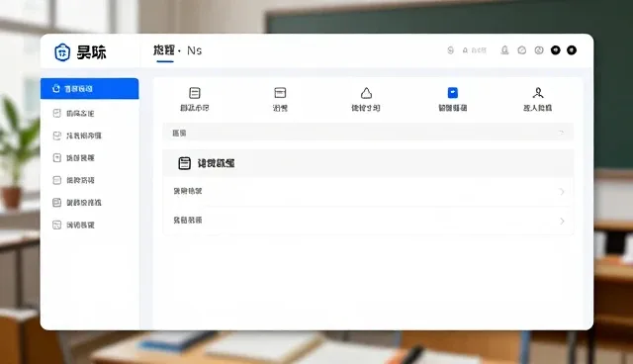Click the bell notification icon in header

tap(504, 50)
